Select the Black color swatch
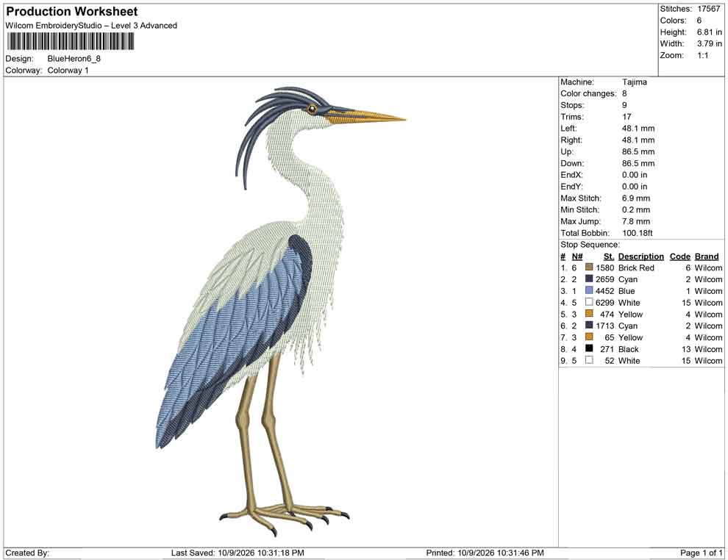 tap(589, 348)
